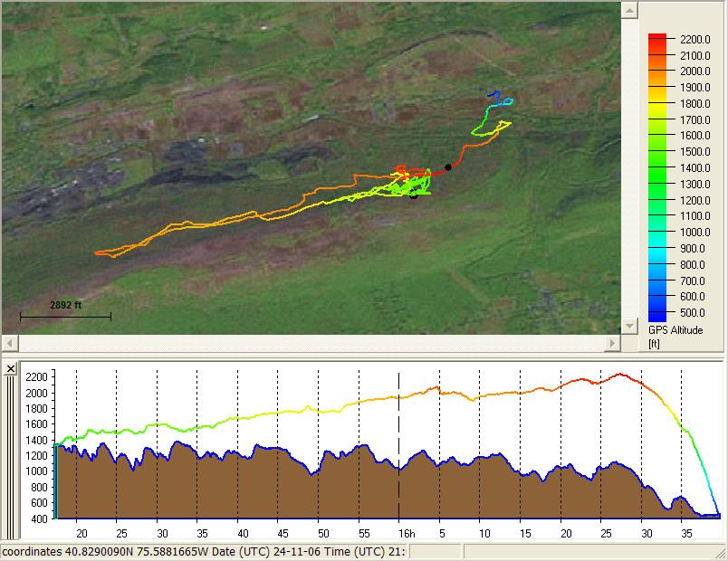Select the black marker below the green track cluster

(414, 195)
